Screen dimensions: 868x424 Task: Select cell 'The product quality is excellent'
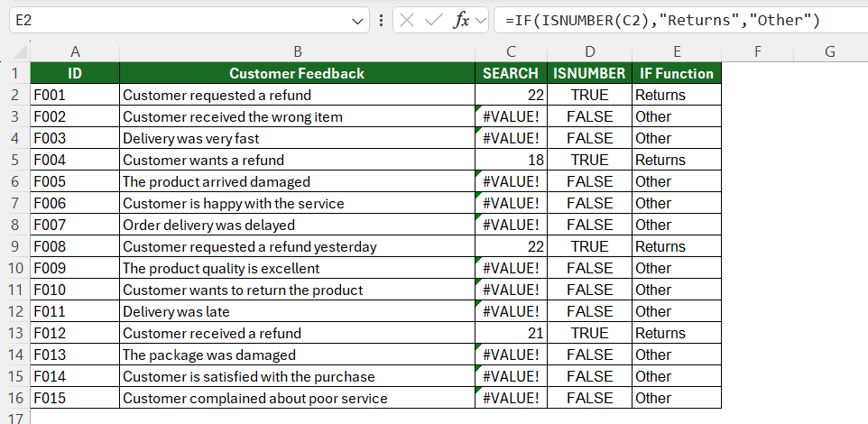[x=297, y=268]
